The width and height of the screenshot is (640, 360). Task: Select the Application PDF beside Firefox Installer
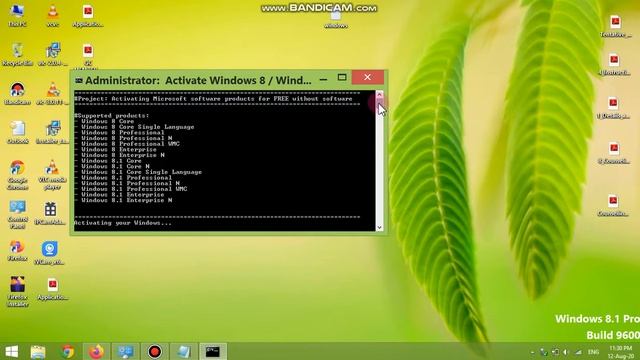tap(52, 289)
